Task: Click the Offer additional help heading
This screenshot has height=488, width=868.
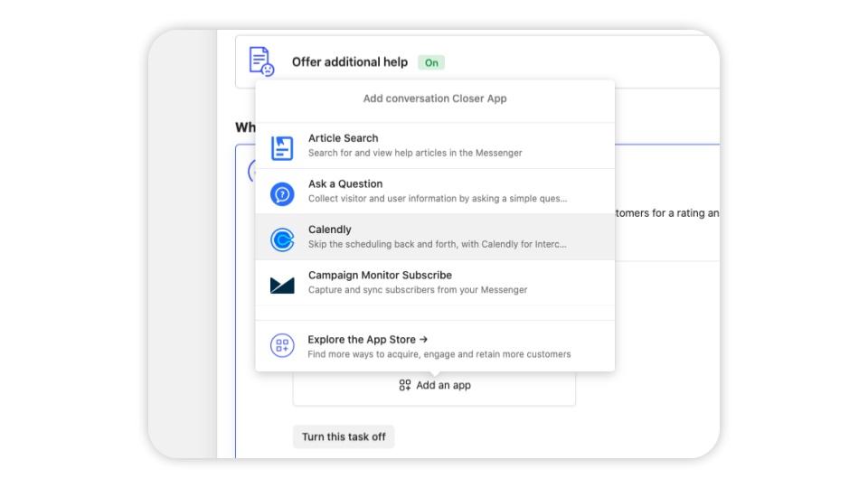Action: point(350,62)
